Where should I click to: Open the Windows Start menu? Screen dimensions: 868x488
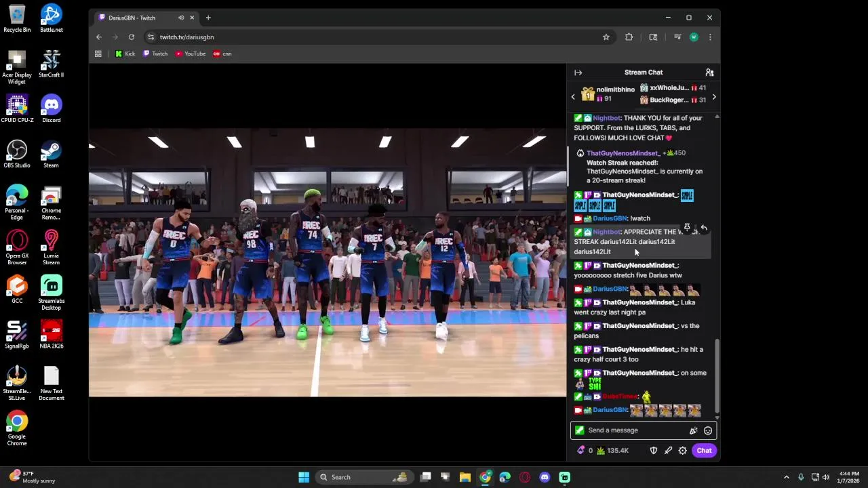(304, 477)
